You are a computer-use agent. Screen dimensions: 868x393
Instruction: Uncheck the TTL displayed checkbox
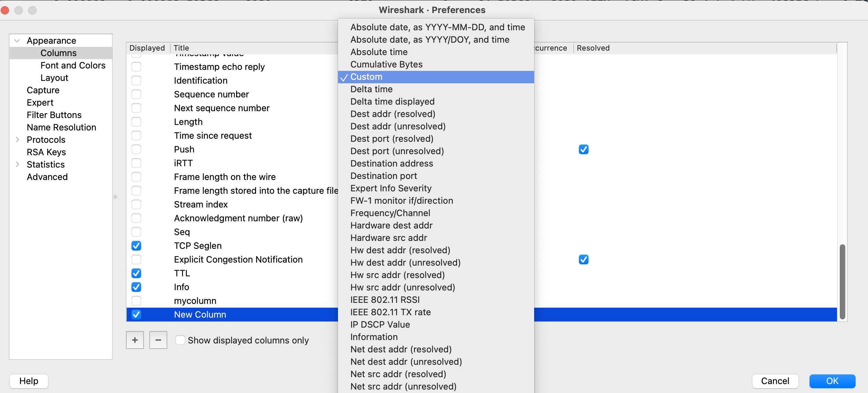136,273
